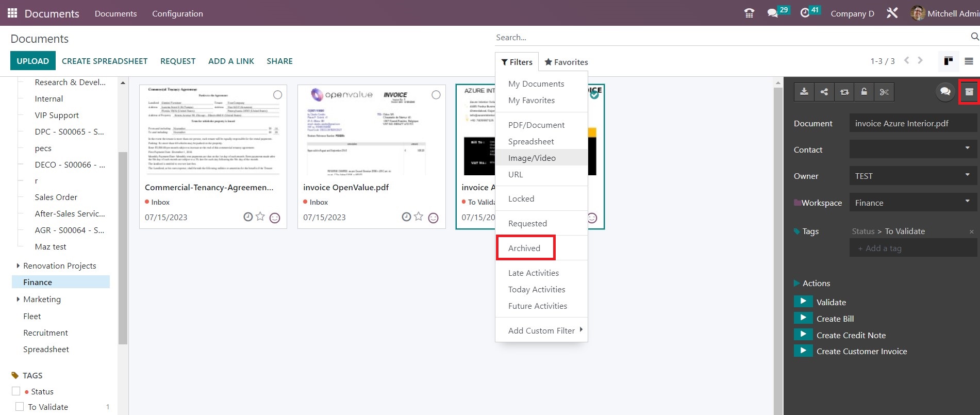Download the selected document icon
Viewport: 980px width, 415px height.
pos(804,92)
